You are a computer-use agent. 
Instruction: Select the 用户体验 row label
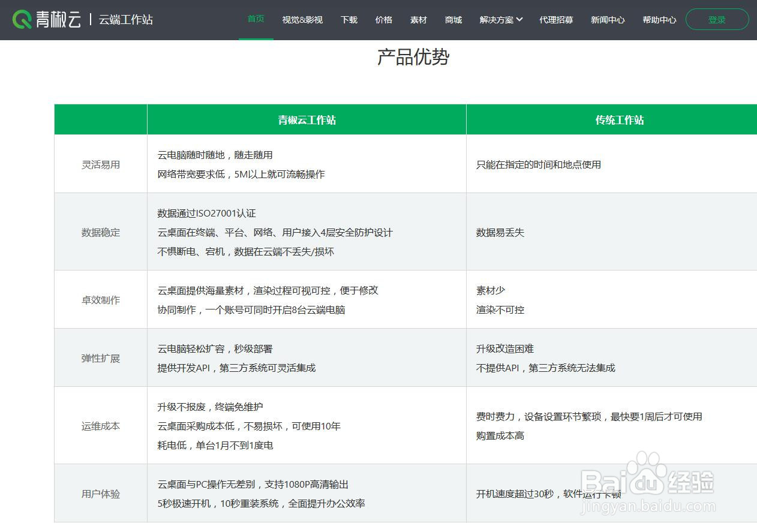100,494
